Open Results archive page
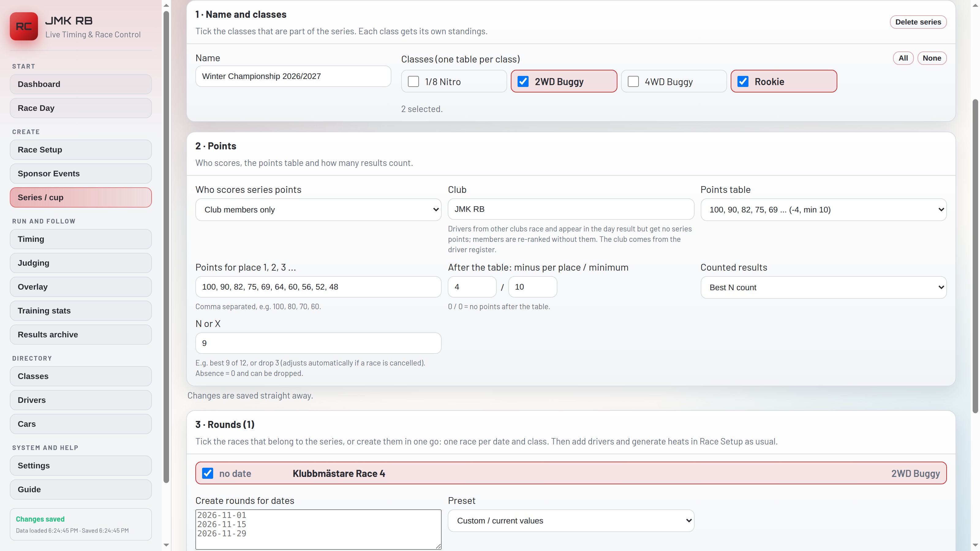The width and height of the screenshot is (980, 551). coord(81,335)
